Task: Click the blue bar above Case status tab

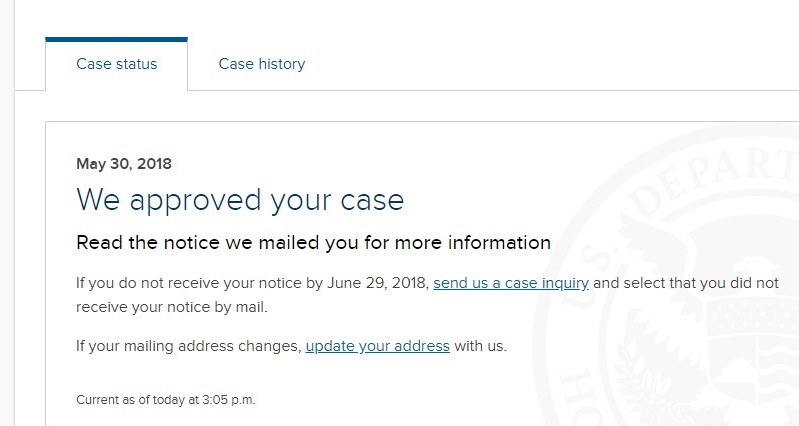Action: pos(116,39)
